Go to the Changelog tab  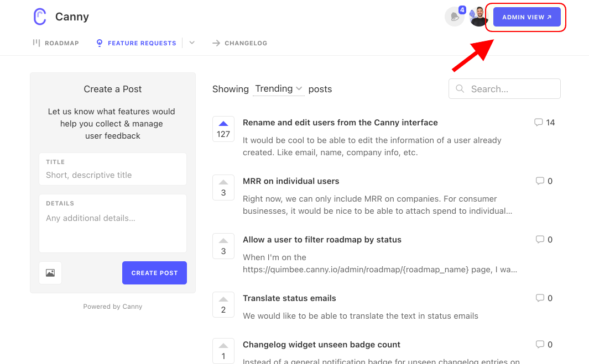click(239, 43)
